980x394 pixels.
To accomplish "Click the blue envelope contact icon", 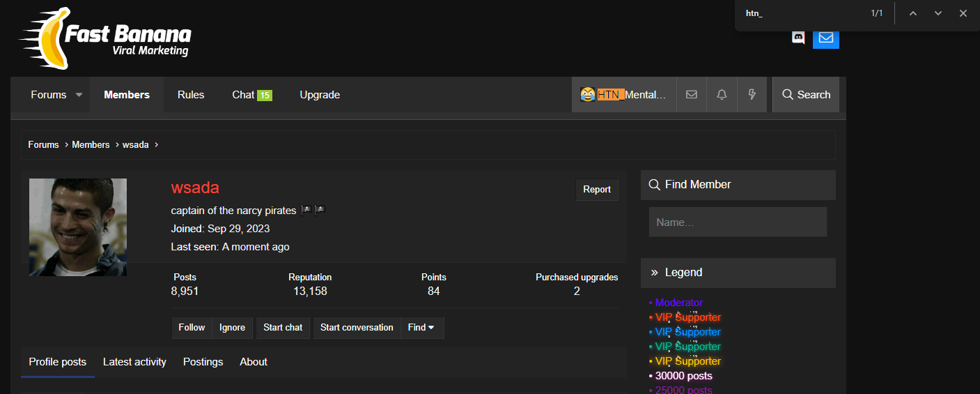I will coord(826,38).
